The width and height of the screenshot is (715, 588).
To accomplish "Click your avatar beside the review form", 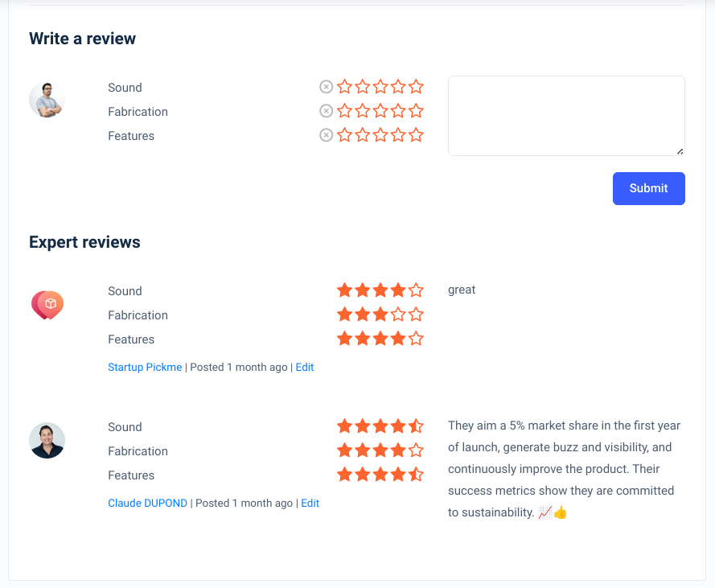I will (x=47, y=101).
